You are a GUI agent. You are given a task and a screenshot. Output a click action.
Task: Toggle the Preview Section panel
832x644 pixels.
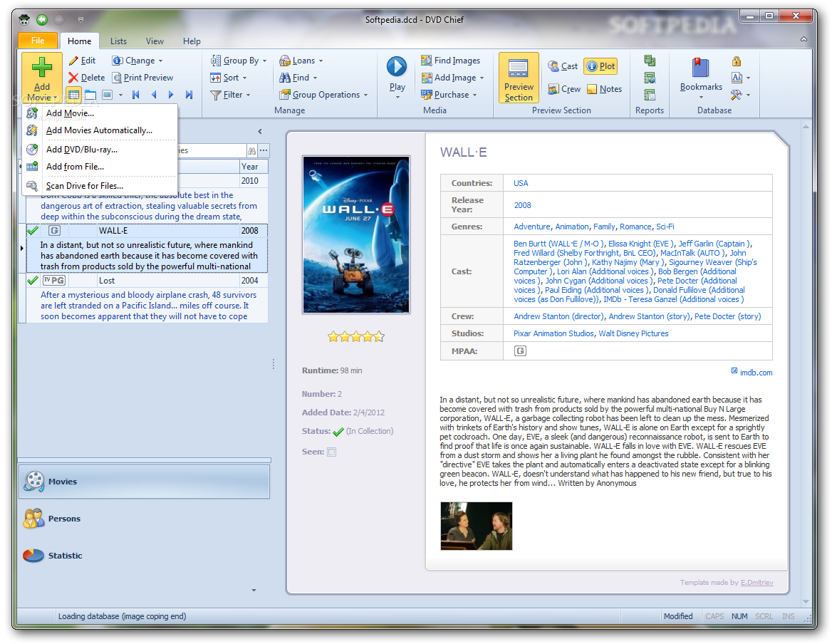pos(519,78)
